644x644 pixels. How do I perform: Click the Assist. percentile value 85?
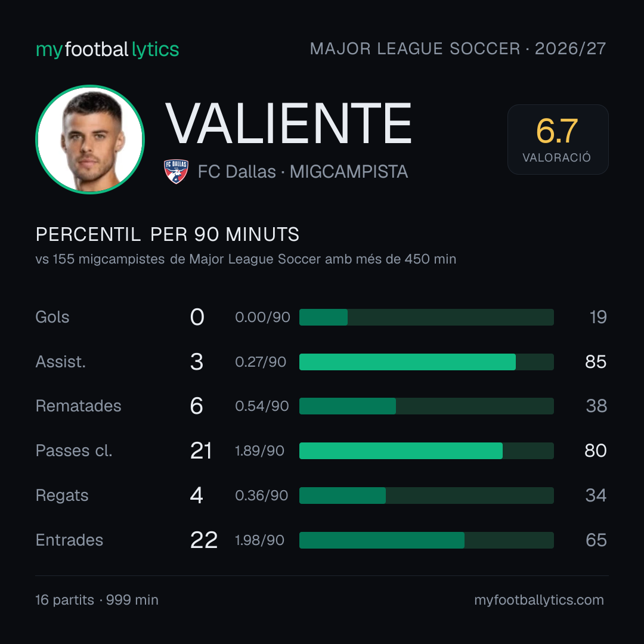pos(596,362)
